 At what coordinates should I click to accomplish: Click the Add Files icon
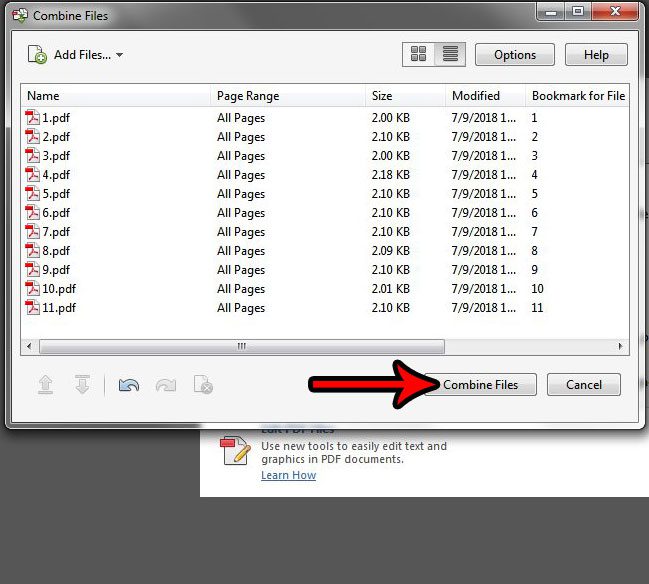coord(37,55)
